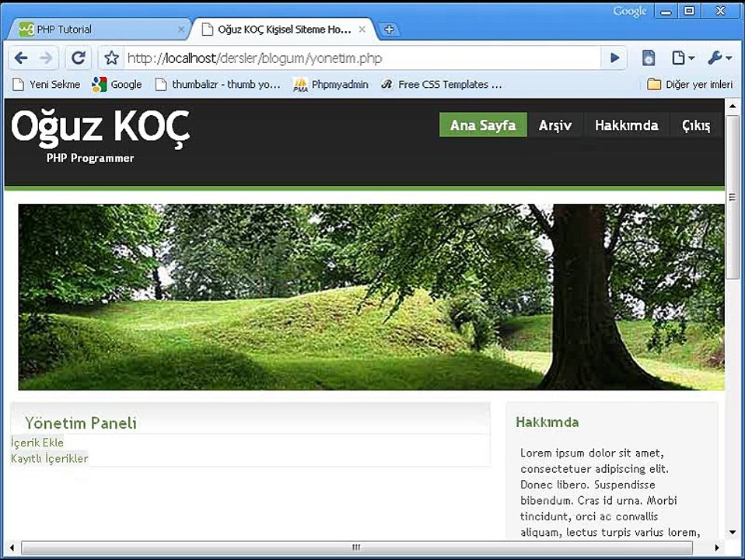Image resolution: width=745 pixels, height=560 pixels.
Task: Open the Arşiv navigation item
Action: point(555,125)
